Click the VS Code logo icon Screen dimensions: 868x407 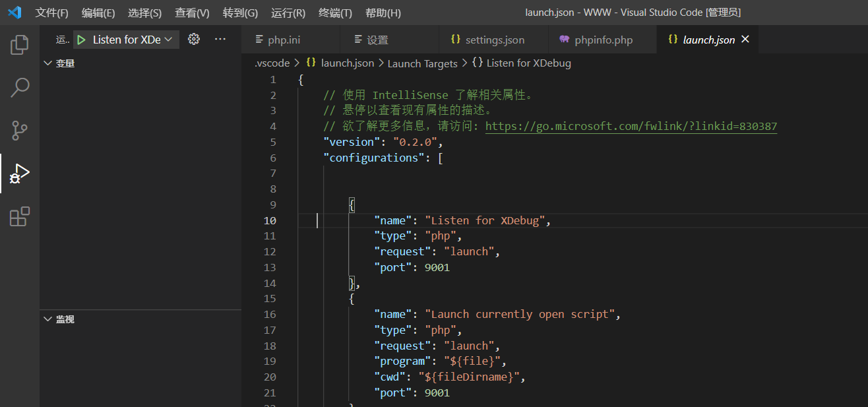tap(15, 13)
